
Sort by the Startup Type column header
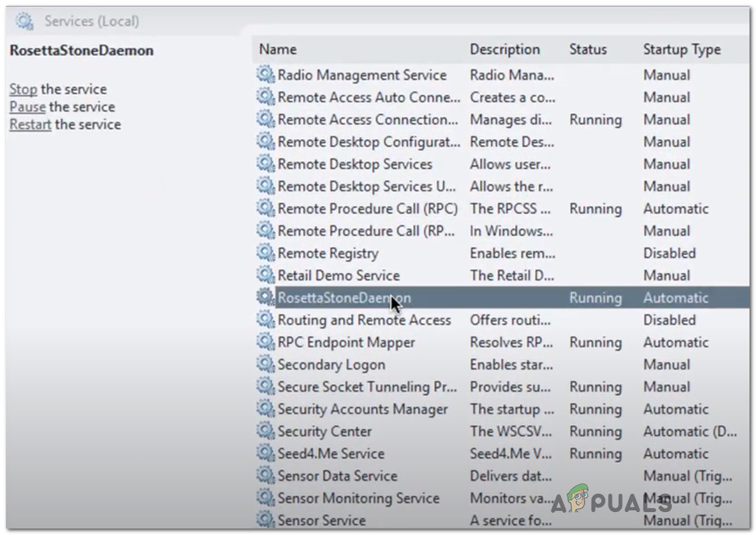pyautogui.click(x=682, y=51)
